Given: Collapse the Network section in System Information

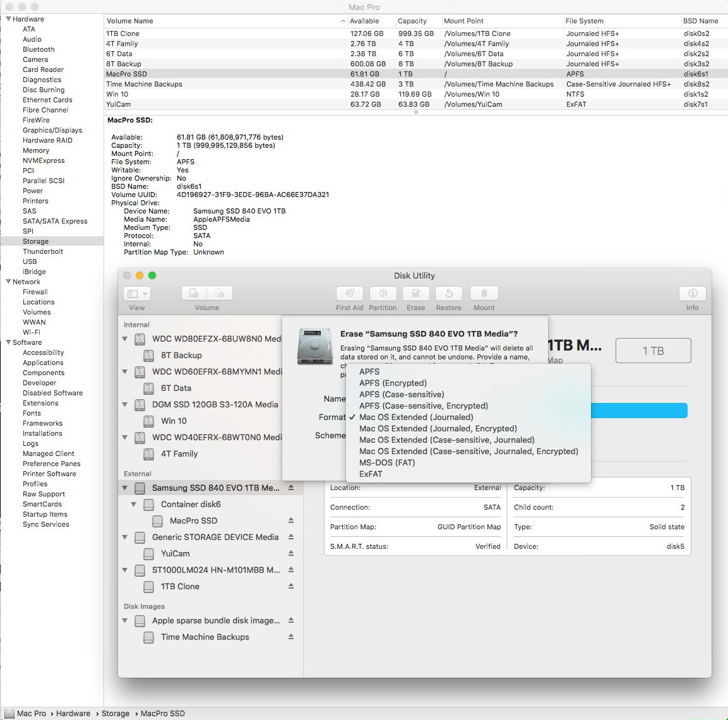Looking at the screenshot, I should tap(8, 282).
